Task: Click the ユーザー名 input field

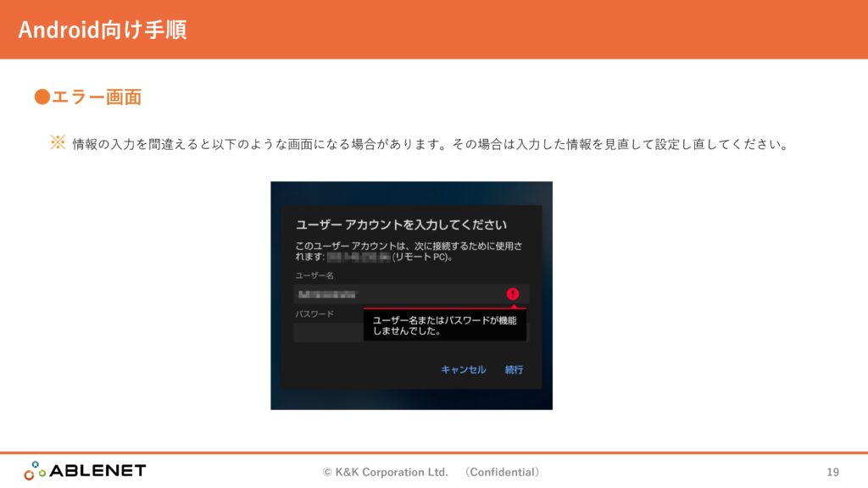Action: pyautogui.click(x=398, y=294)
